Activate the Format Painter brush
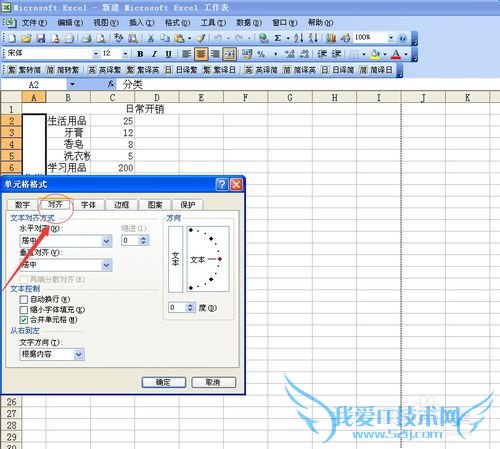This screenshot has height=449, width=500. (201, 38)
